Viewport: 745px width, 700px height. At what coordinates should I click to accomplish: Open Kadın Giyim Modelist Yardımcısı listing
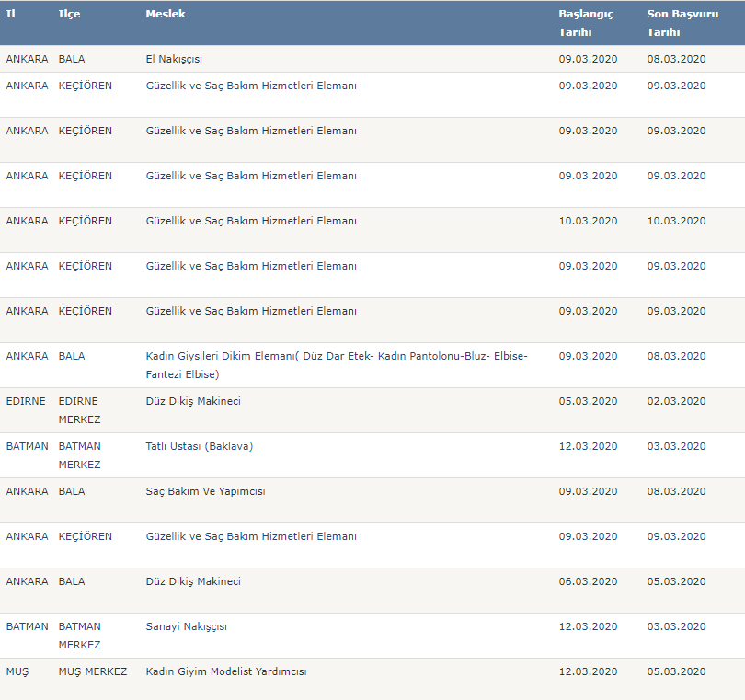tap(225, 671)
